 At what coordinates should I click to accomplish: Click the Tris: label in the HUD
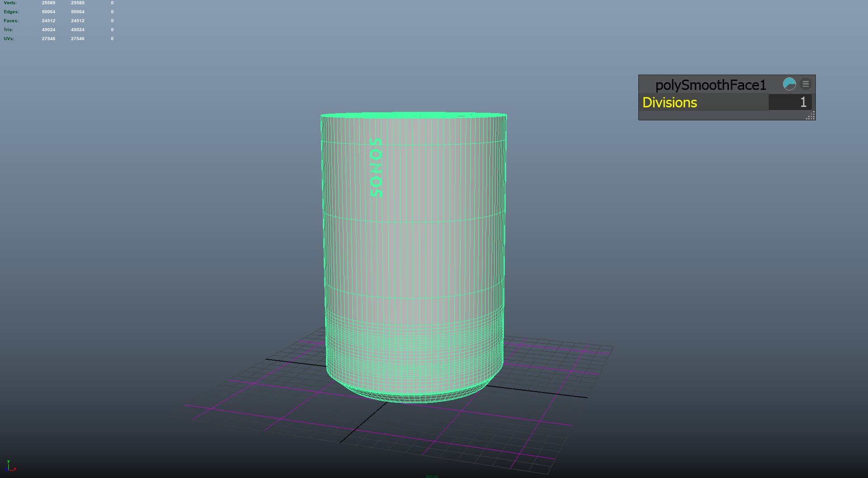(9, 30)
